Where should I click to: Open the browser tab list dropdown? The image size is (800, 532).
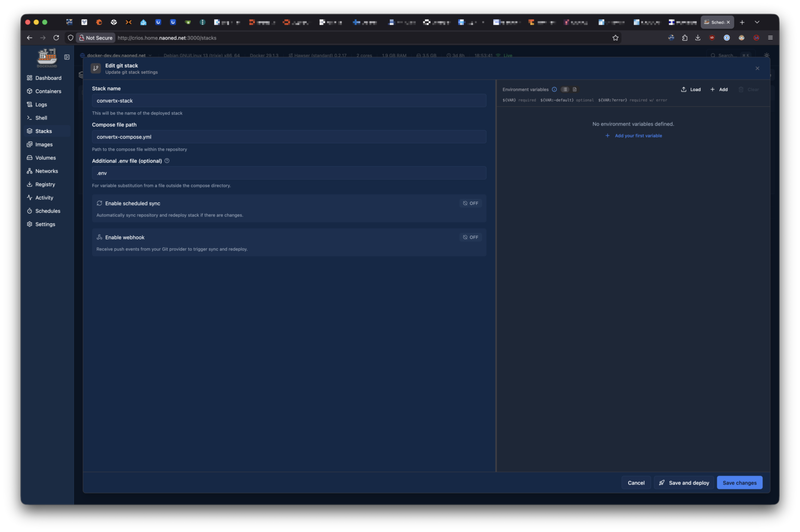(757, 22)
